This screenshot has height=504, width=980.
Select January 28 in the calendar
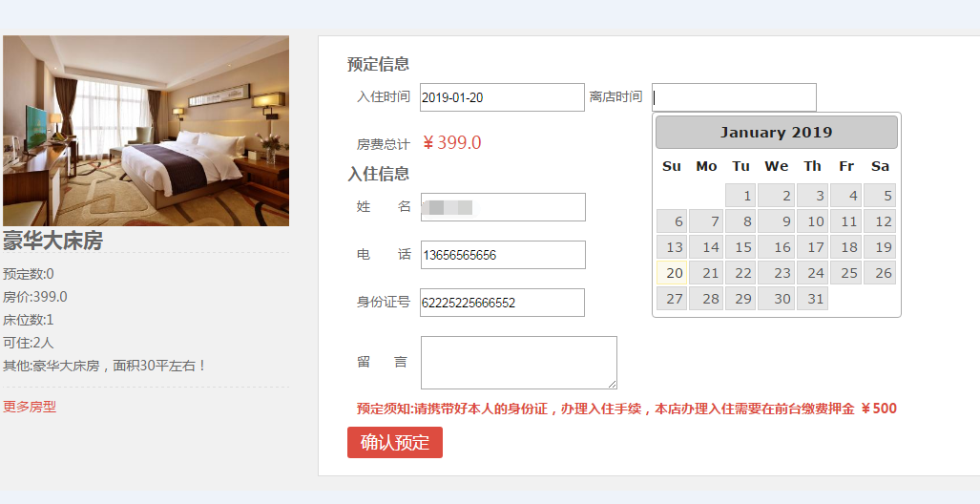point(706,298)
